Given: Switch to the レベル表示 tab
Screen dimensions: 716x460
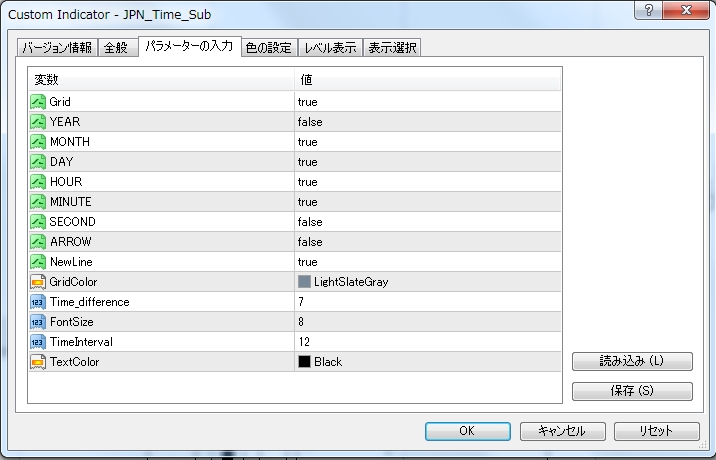Looking at the screenshot, I should coord(331,48).
